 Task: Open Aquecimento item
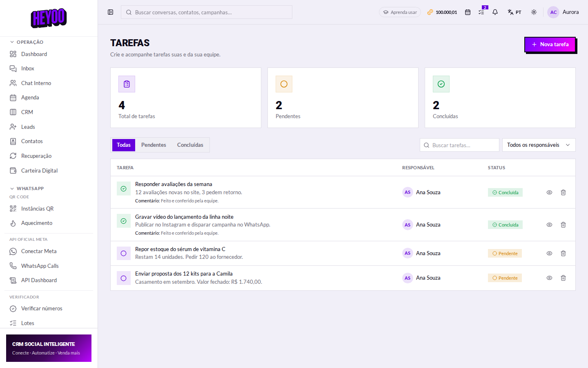49,223
